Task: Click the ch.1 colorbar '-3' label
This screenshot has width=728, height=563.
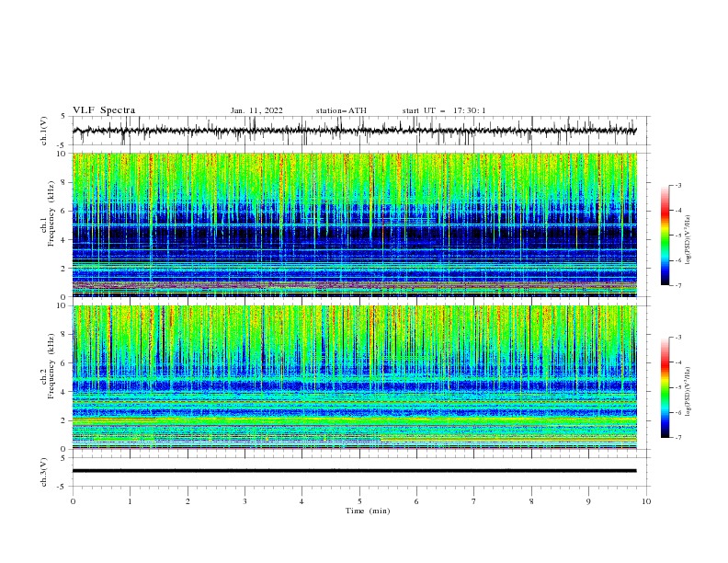Action: point(677,185)
